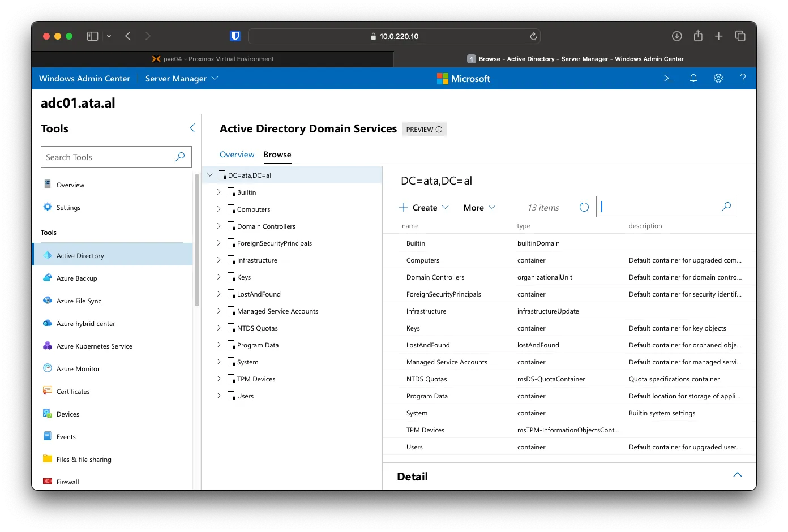Screen dimensions: 788x532
Task: Open the Create dropdown
Action: 424,208
